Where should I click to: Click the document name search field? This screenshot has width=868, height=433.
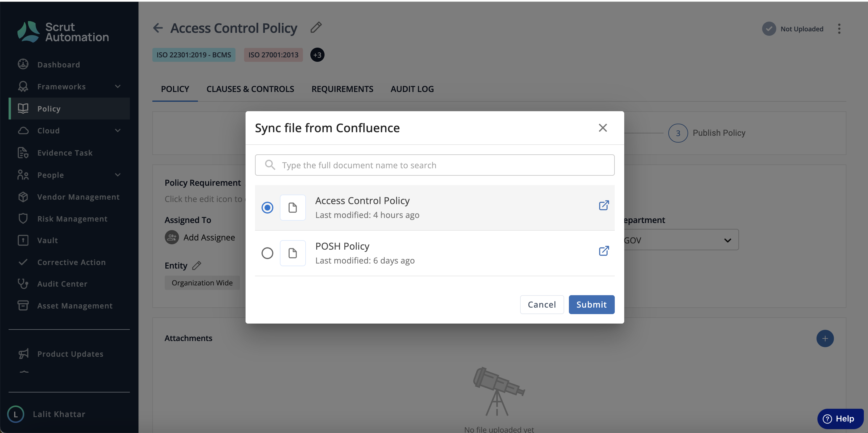(x=434, y=165)
